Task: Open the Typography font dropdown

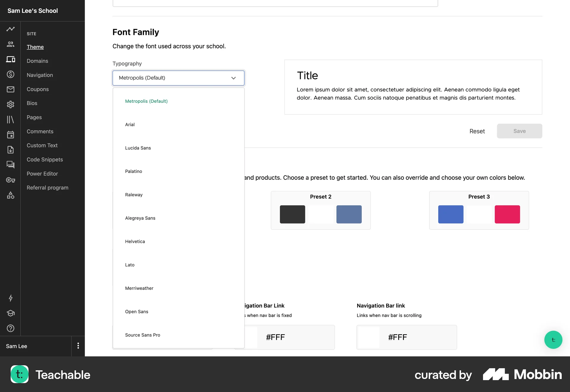Action: click(x=178, y=78)
